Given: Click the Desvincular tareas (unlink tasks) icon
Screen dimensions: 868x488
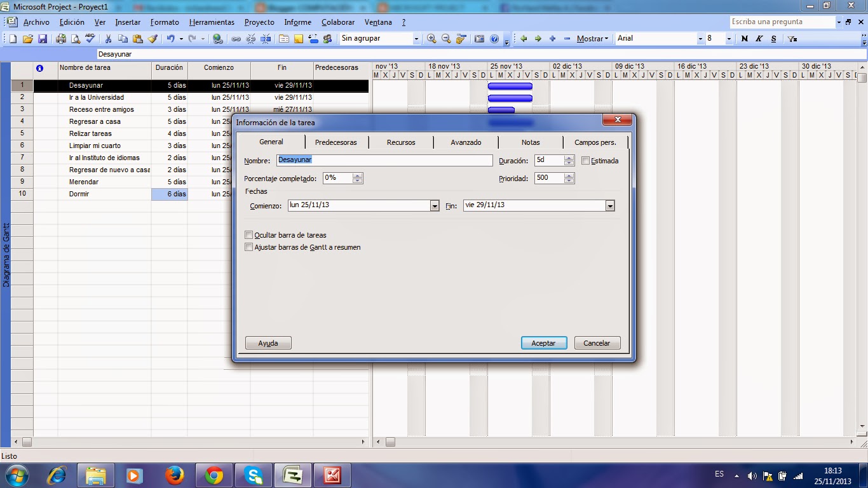Looking at the screenshot, I should (x=250, y=39).
